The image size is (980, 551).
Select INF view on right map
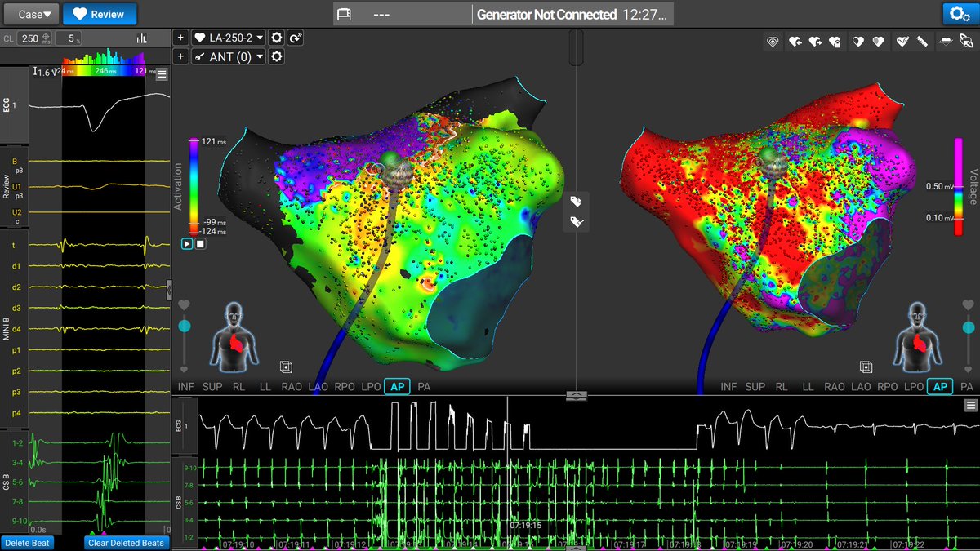pyautogui.click(x=730, y=386)
